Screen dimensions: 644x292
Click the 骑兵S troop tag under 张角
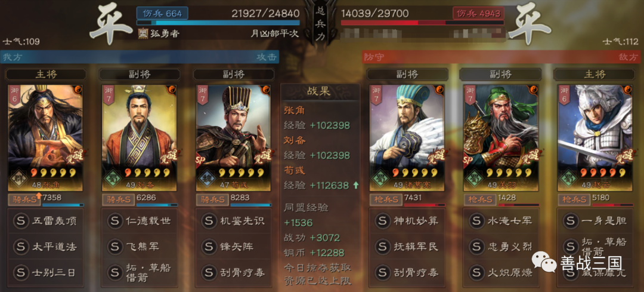click(x=24, y=200)
